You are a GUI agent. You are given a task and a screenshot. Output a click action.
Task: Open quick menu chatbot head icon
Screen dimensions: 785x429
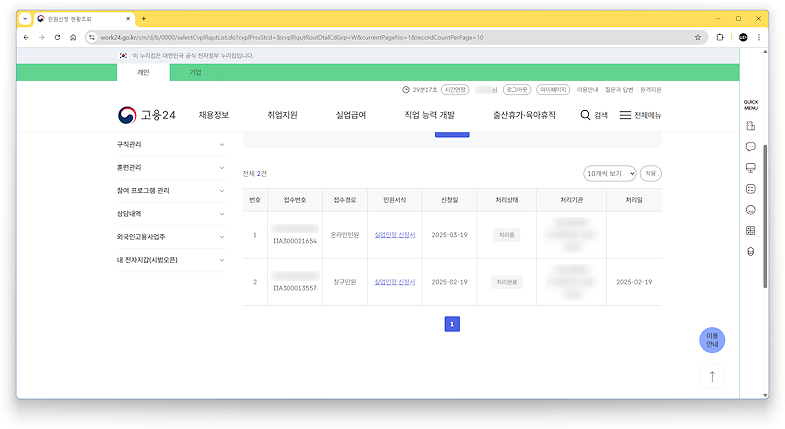(x=750, y=252)
